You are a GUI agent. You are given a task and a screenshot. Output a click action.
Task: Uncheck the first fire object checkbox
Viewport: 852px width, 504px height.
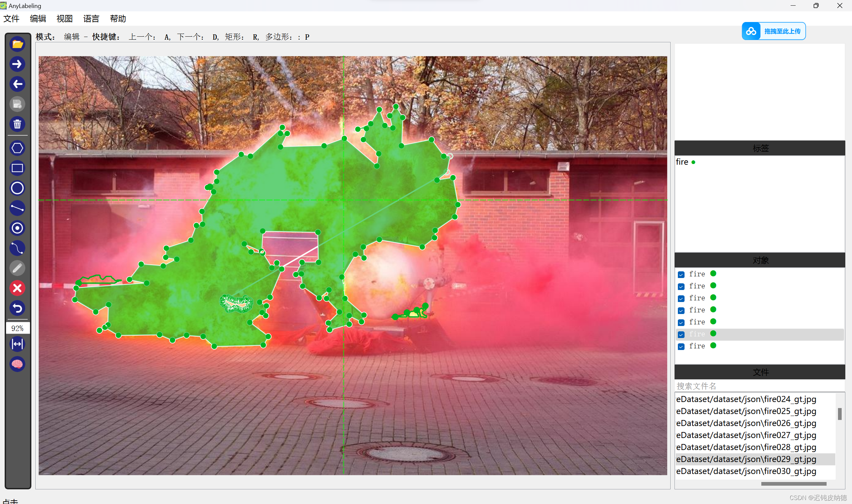coord(681,275)
